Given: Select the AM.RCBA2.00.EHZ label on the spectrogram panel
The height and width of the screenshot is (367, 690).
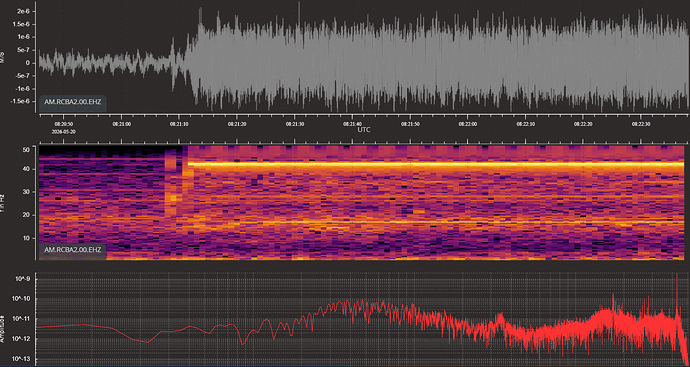Looking at the screenshot, I should click(73, 250).
